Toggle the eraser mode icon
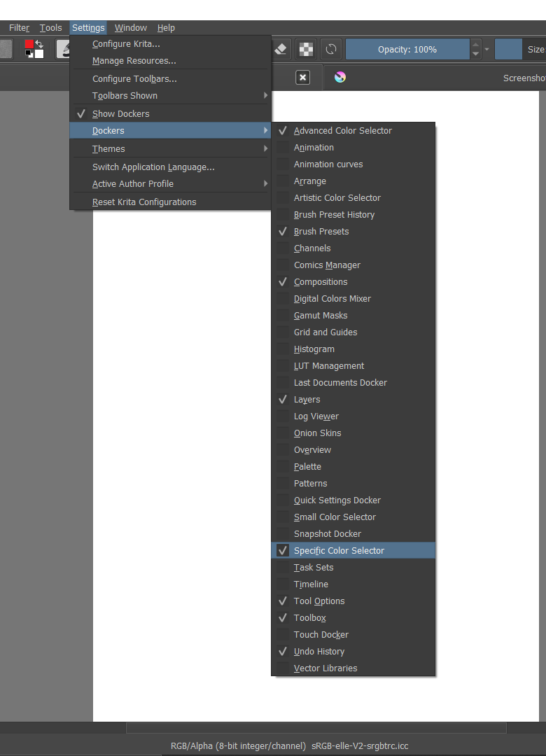This screenshot has height=756, width=546. (x=281, y=49)
